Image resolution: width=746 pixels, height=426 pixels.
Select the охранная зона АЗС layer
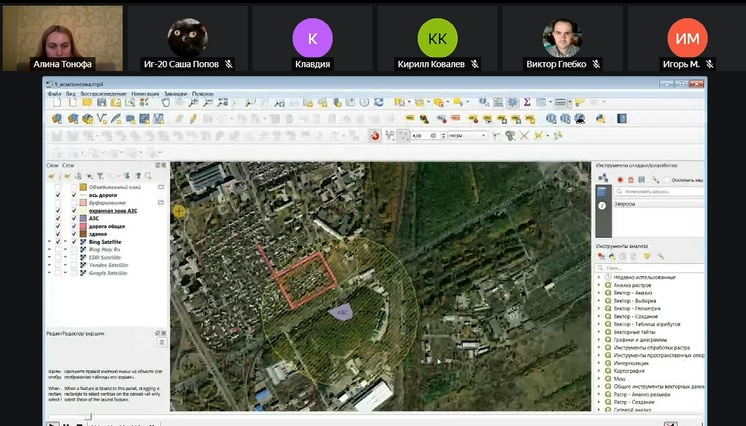click(x=112, y=210)
